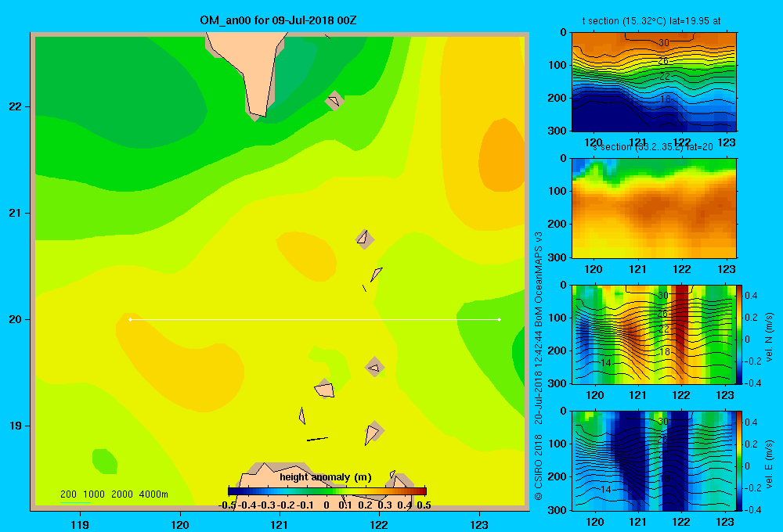Click latitude label 22 on main map axis
Screen dimensions: 783x532
tap(16, 107)
